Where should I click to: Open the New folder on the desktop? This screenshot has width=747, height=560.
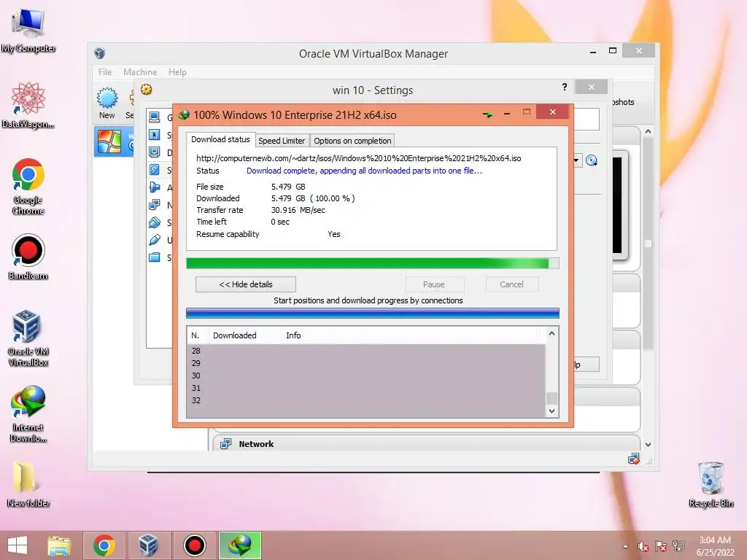[28, 484]
